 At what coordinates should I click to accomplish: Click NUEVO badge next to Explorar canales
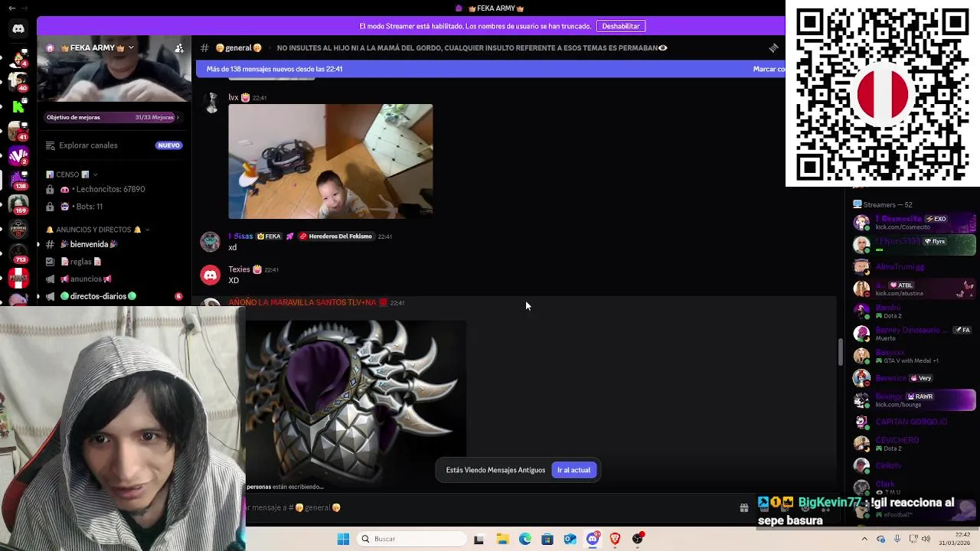click(168, 145)
